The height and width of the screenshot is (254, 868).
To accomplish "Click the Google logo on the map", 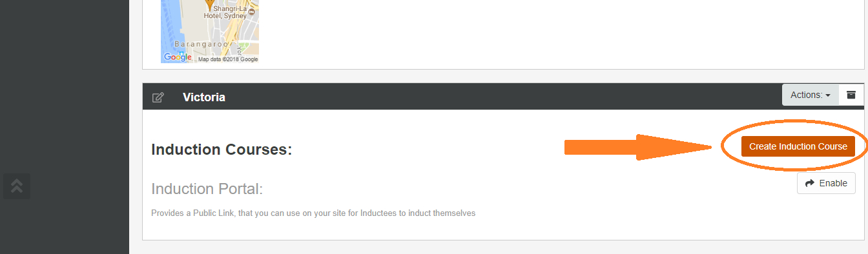I will click(x=177, y=57).
